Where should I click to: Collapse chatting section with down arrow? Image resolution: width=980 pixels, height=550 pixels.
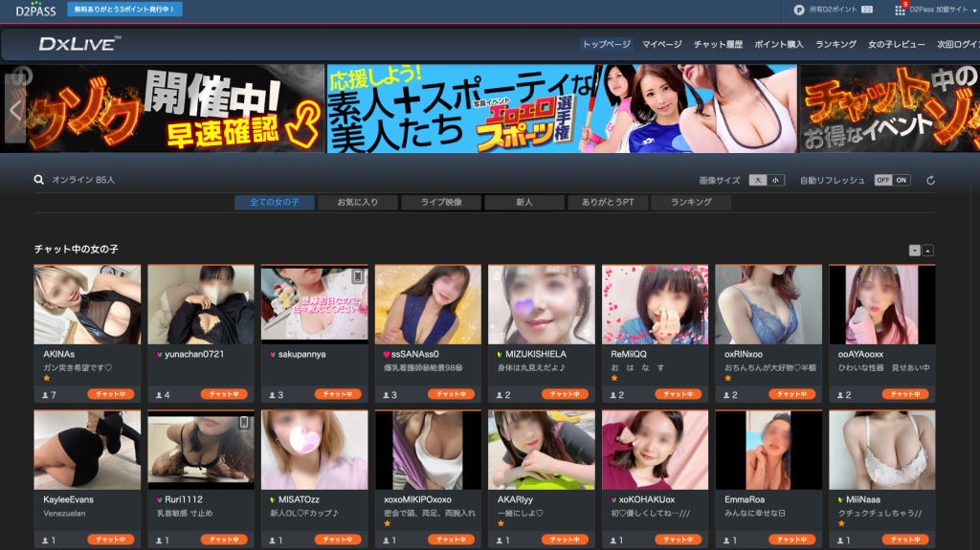pyautogui.click(x=914, y=251)
